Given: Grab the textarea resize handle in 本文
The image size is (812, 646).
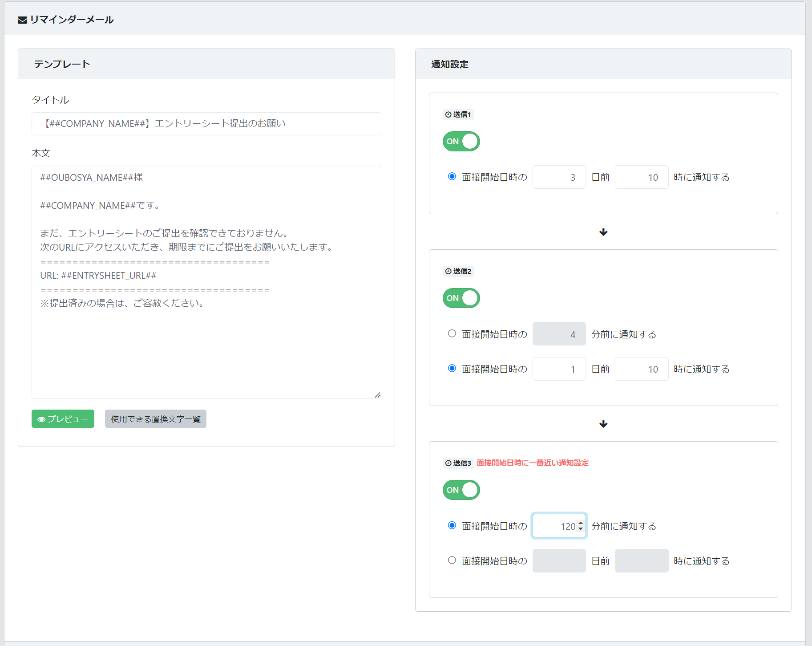Looking at the screenshot, I should [378, 395].
